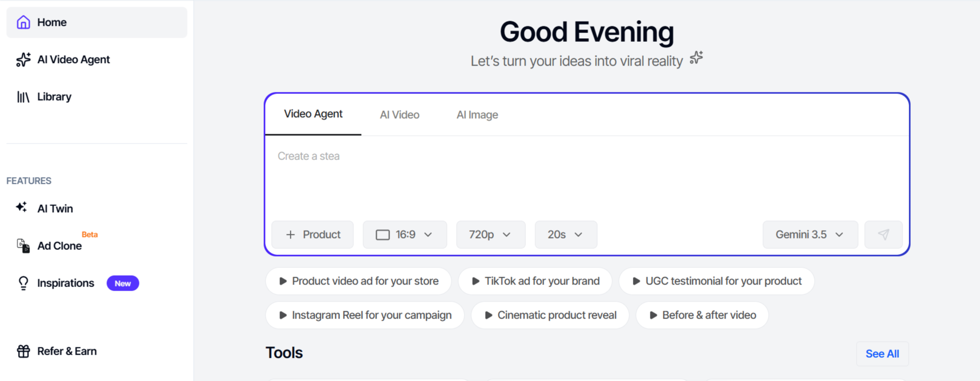Select the Video Agent tab
Screen dimensions: 980x381
click(313, 114)
